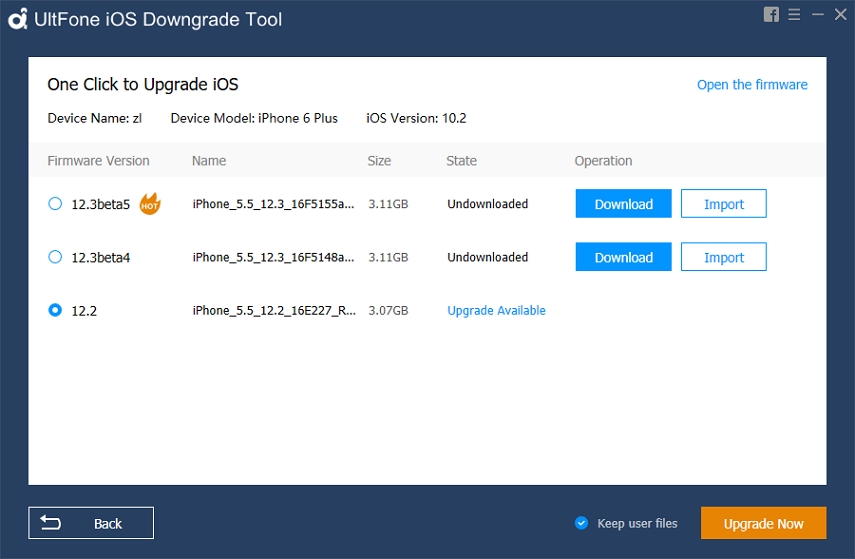Click the UltFone iOS Downgrade Tool title
Screen dimensions: 855x559
coord(158,20)
